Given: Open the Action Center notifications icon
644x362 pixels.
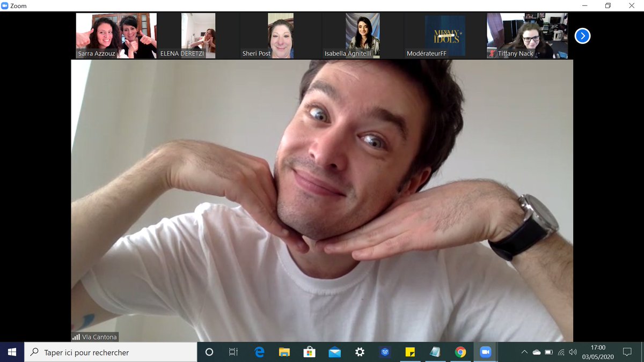Looking at the screenshot, I should 627,352.
